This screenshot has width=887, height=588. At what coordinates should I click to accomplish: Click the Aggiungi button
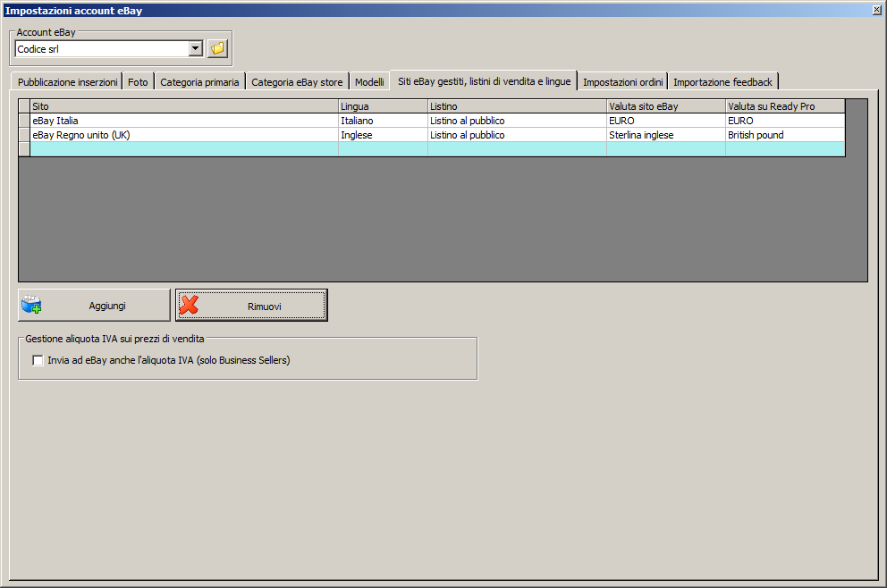click(x=94, y=306)
